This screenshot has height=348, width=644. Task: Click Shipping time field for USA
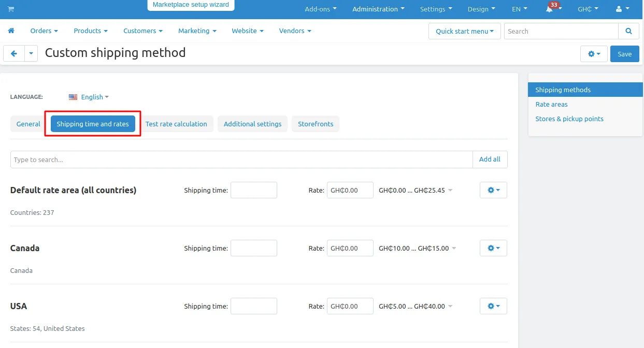pos(254,306)
